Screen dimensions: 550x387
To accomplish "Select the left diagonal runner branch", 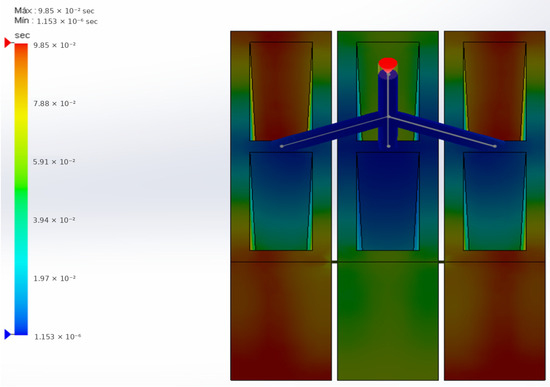I will (330, 131).
